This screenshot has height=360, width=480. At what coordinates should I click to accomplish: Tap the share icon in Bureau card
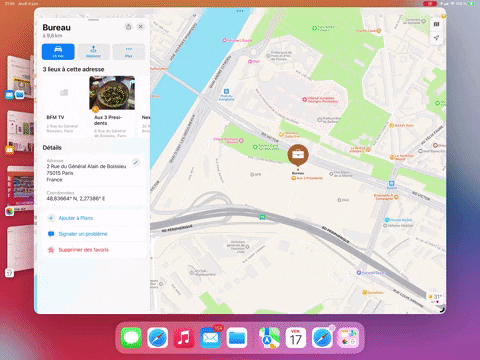128,27
